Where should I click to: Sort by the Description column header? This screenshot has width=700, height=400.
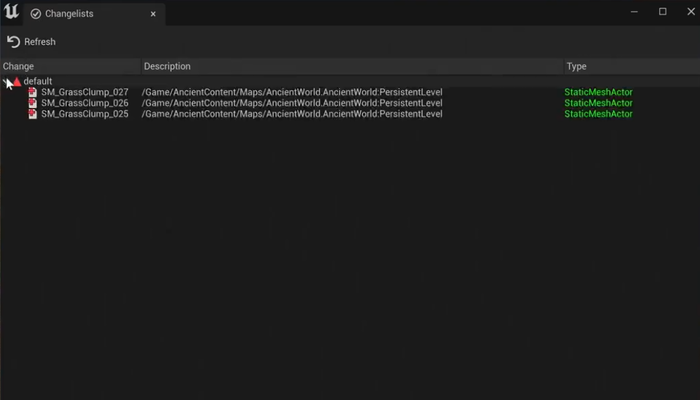[167, 66]
